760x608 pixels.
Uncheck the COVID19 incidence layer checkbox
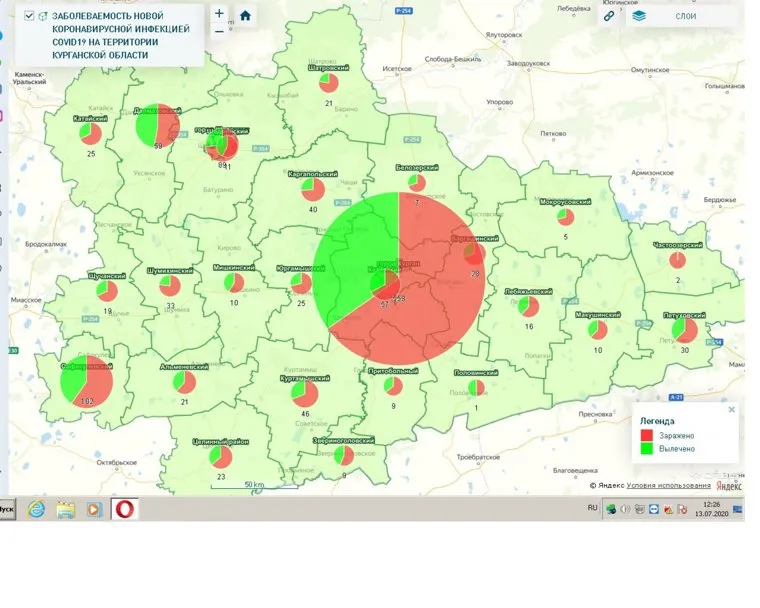(29, 16)
